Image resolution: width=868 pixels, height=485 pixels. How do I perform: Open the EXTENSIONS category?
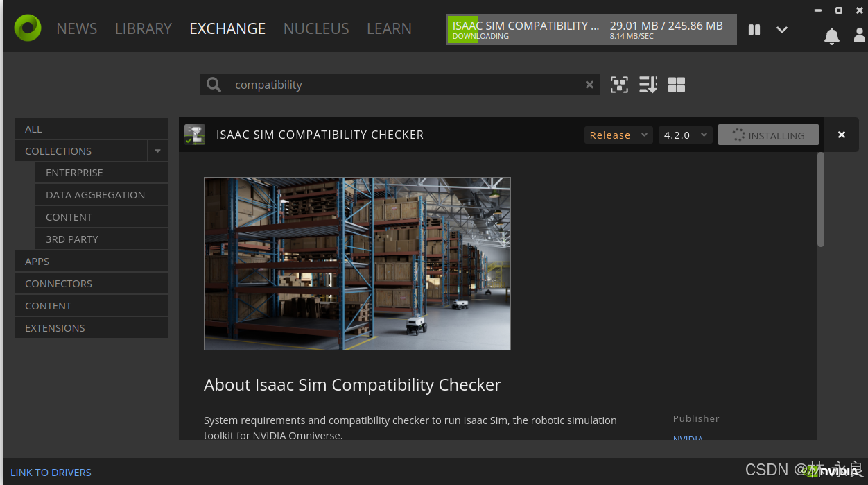click(91, 328)
